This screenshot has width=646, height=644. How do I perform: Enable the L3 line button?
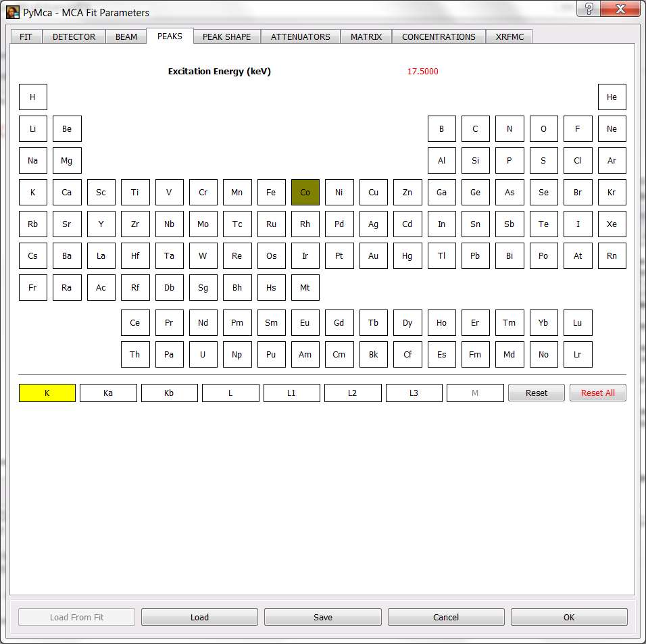(414, 393)
